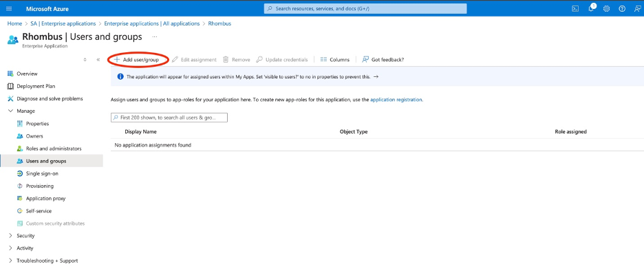Click the Overview grid icon
The width and height of the screenshot is (644, 271).
pyautogui.click(x=10, y=74)
